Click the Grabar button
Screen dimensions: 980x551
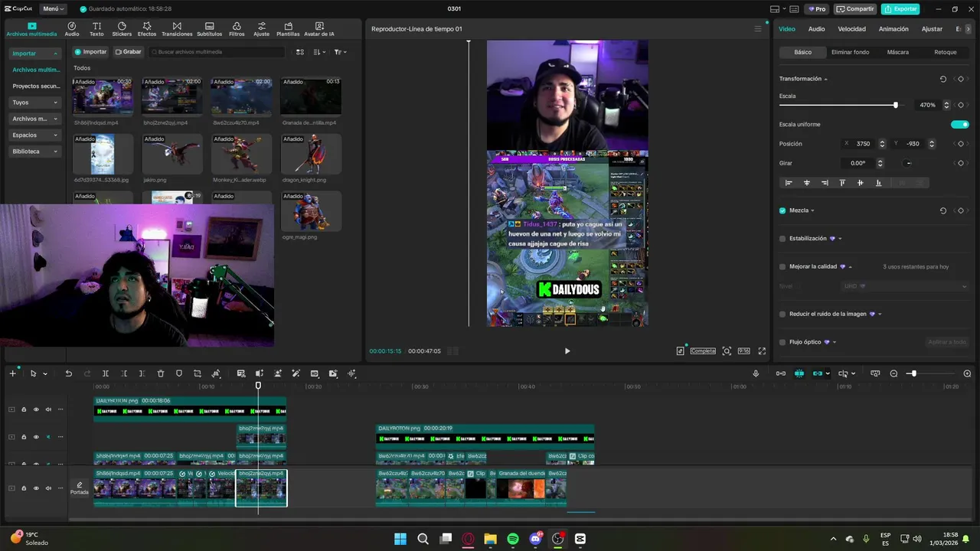click(x=128, y=52)
